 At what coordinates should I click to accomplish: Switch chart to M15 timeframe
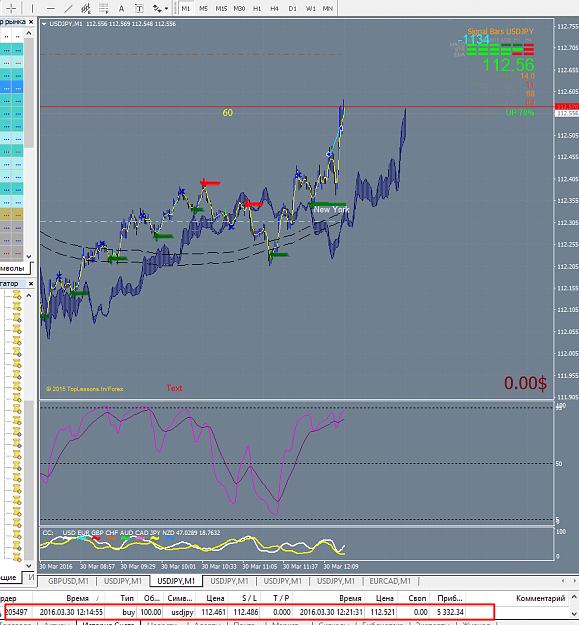221,8
